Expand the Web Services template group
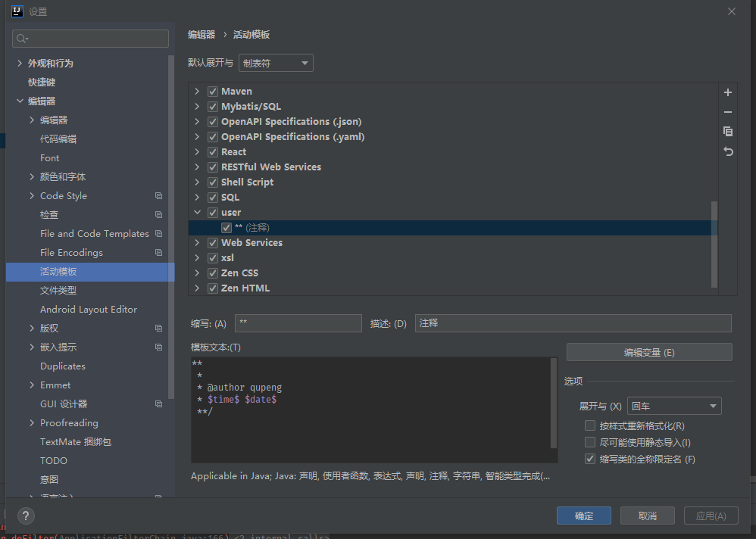 (197, 242)
